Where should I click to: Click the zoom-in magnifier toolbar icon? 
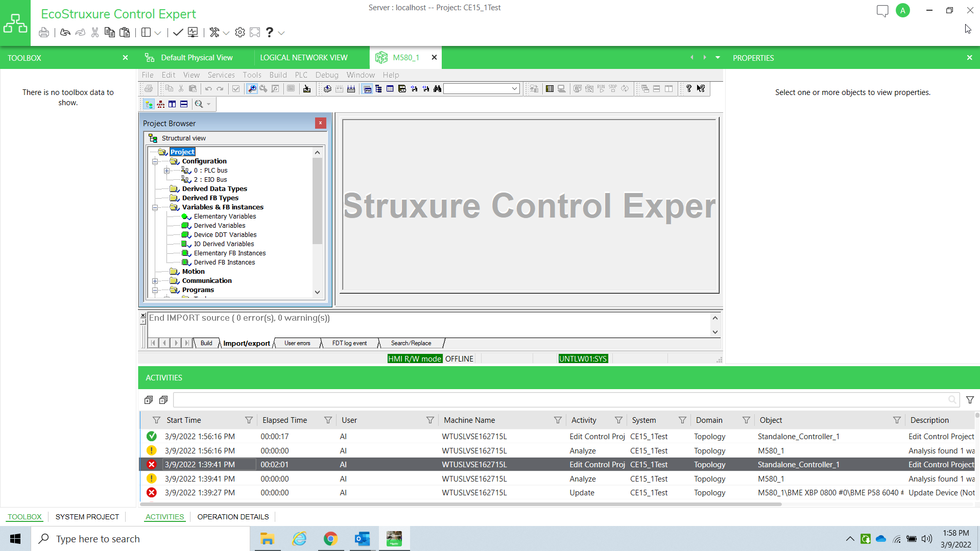[x=252, y=89]
